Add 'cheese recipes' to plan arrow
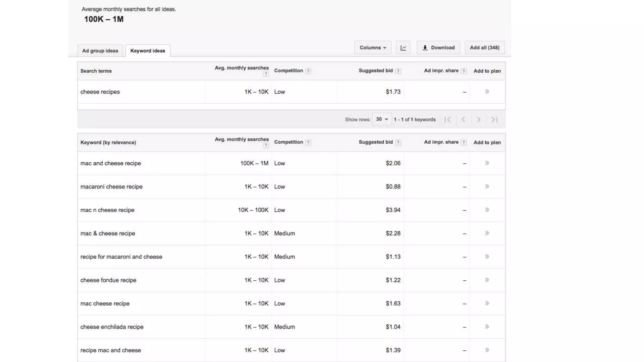The height and width of the screenshot is (362, 644). (x=487, y=92)
